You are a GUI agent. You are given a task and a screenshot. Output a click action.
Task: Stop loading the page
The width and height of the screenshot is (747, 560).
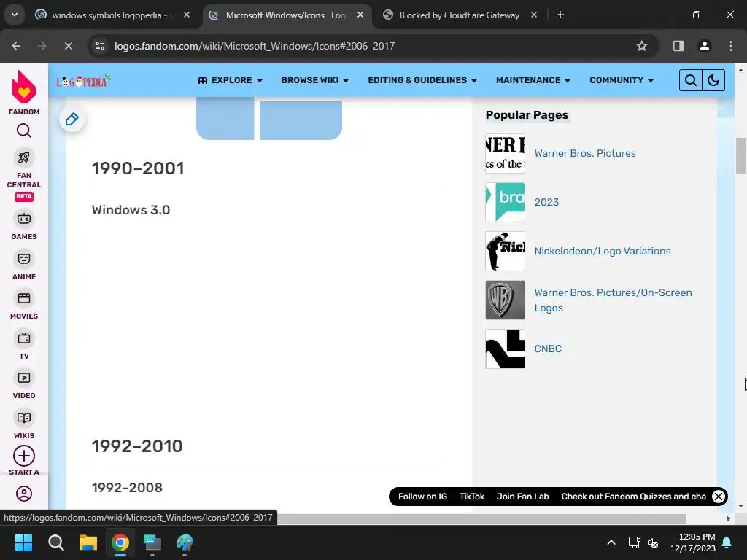pos(68,46)
